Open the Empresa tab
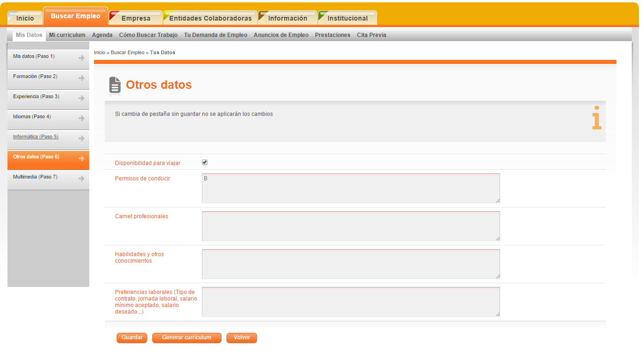Screen dimensions: 644x351 136,18
